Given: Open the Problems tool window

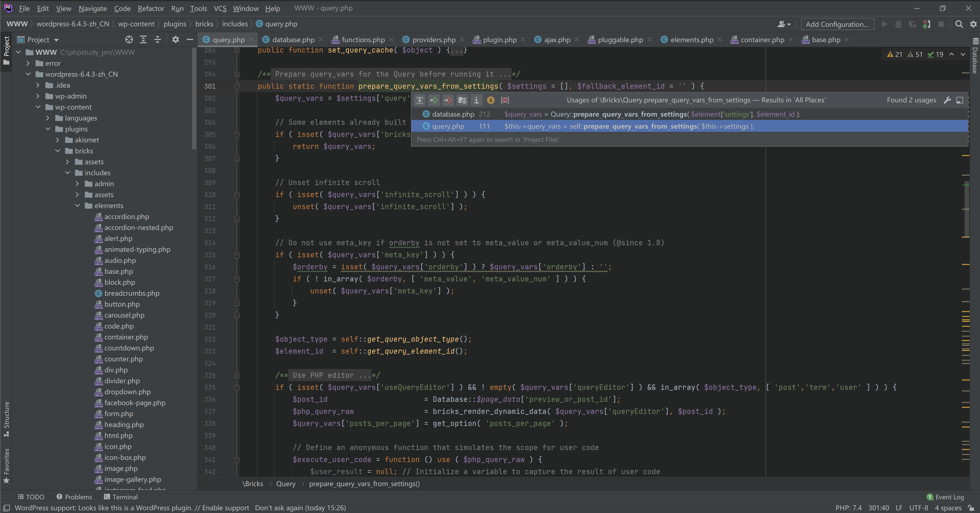Looking at the screenshot, I should (74, 497).
